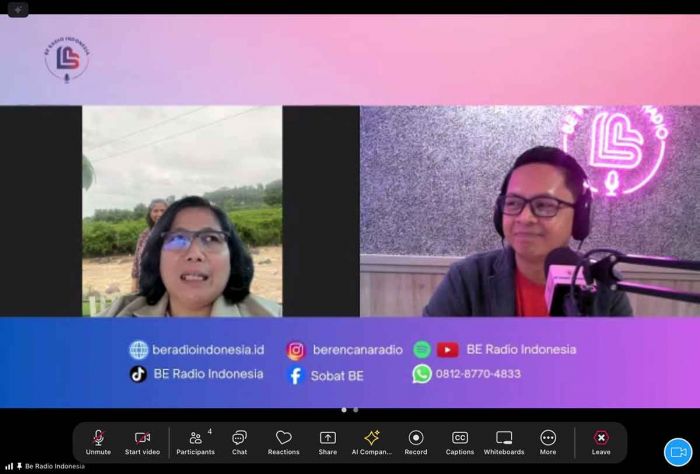Start video from the toolbar
The height and width of the screenshot is (474, 700).
142,442
